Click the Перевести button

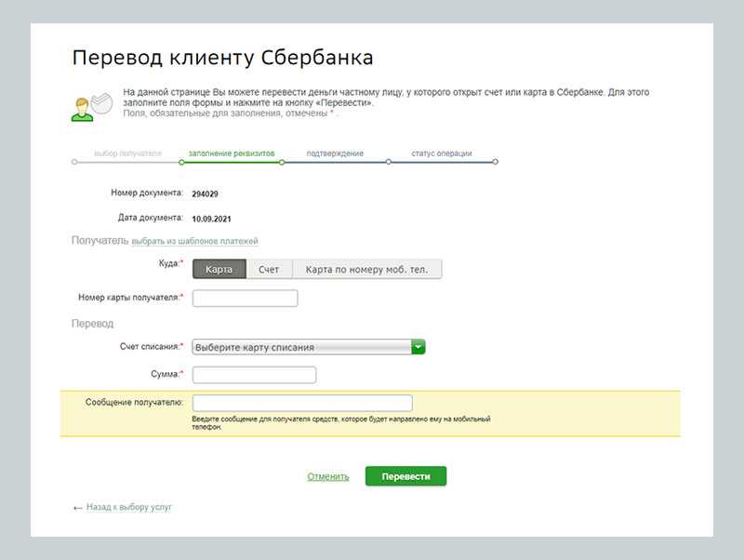coord(405,476)
